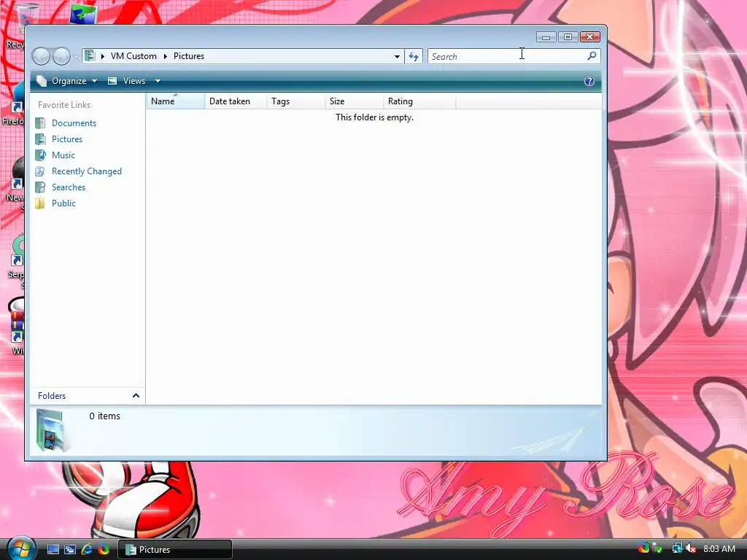Screen dimensions: 747x560
Task: Click the Firefox icon in system tray
Action: [x=643, y=548]
